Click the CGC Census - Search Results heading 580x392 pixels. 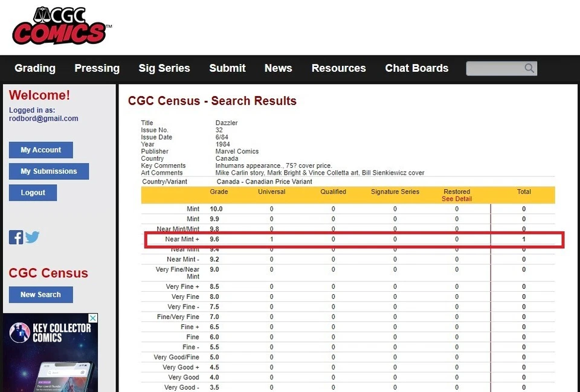[x=212, y=101]
